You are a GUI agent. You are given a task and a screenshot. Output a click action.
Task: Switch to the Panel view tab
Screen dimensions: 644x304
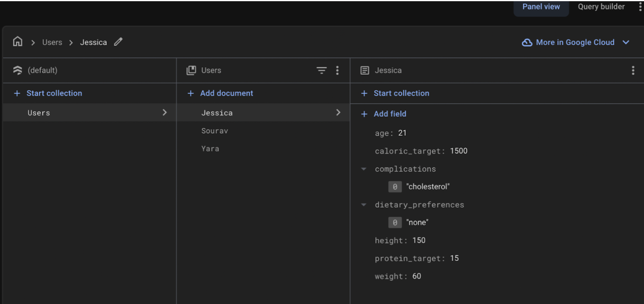541,7
